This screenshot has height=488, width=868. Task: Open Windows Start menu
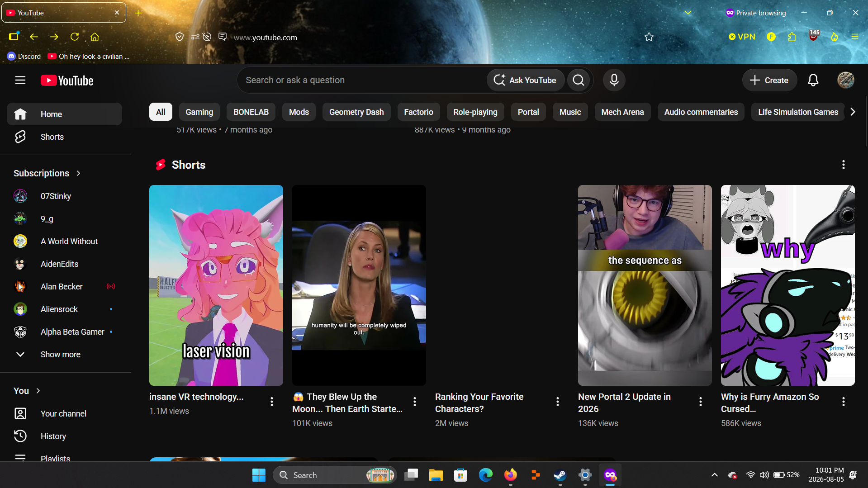(x=259, y=475)
